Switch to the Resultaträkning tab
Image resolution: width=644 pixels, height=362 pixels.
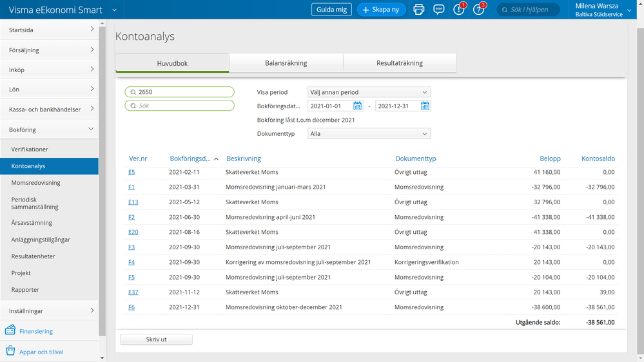pos(400,62)
